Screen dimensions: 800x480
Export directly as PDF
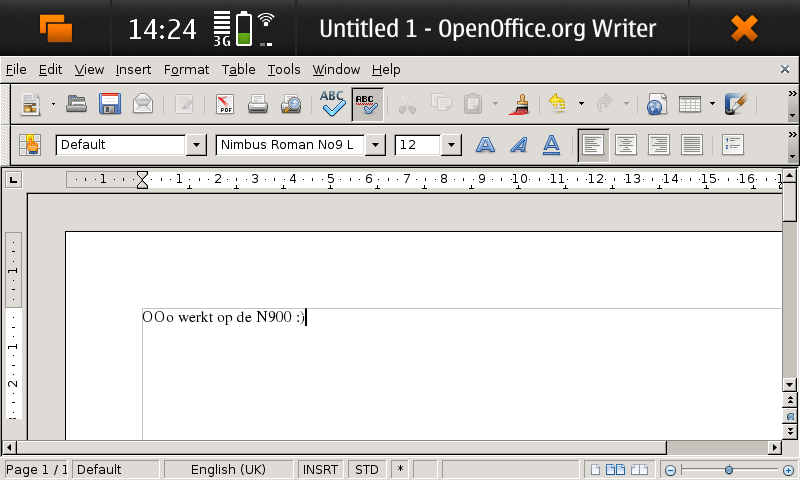click(x=224, y=104)
